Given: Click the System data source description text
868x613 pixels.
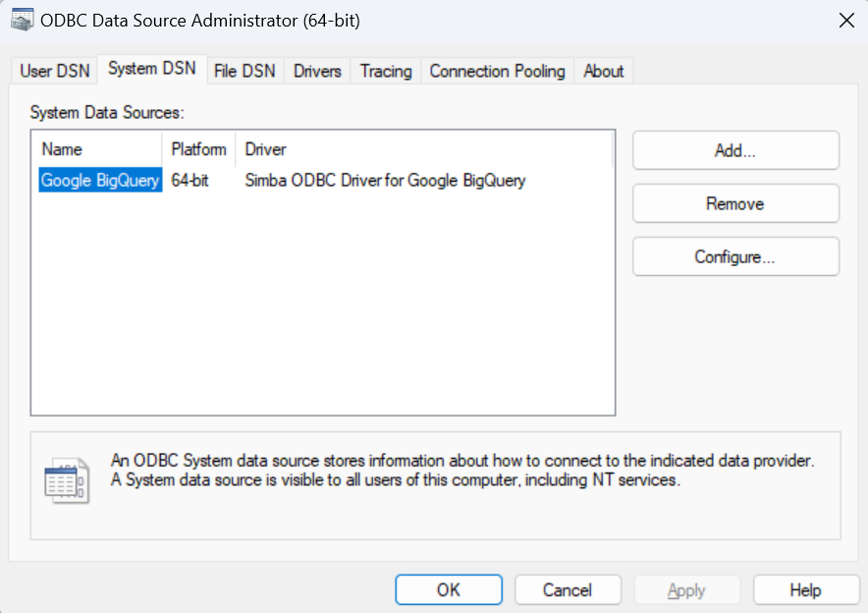Looking at the screenshot, I should click(462, 470).
